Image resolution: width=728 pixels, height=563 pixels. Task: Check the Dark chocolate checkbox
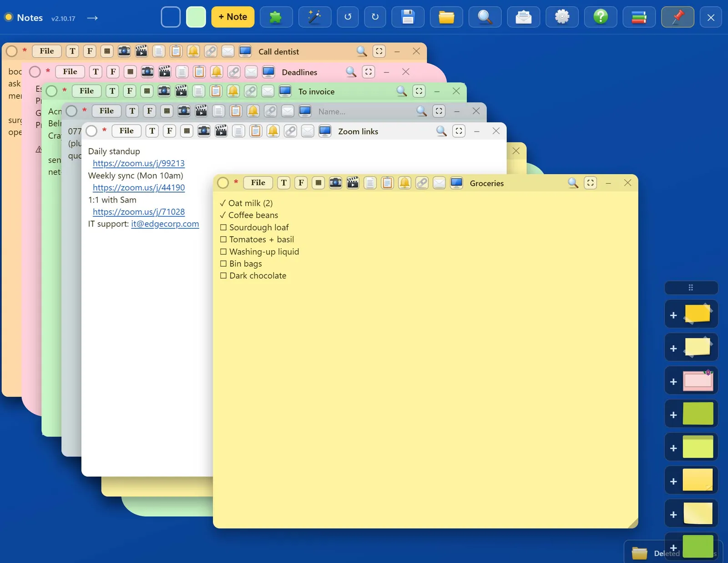[x=223, y=276]
